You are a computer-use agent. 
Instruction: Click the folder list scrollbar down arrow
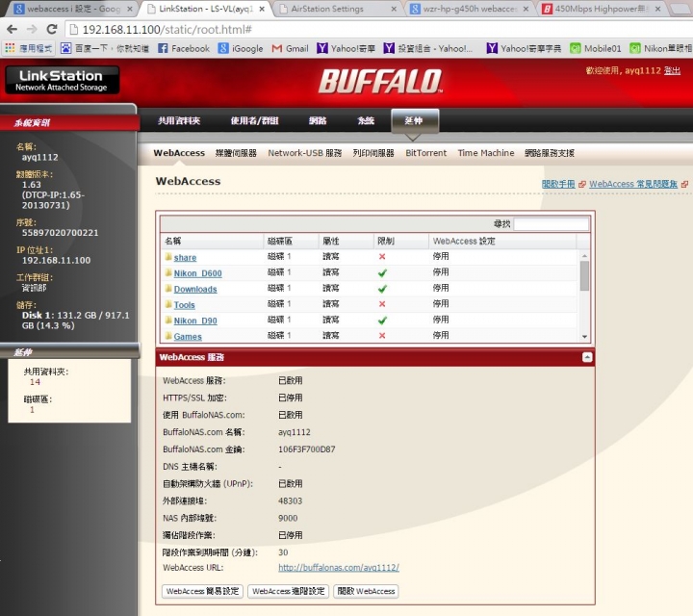coord(584,337)
